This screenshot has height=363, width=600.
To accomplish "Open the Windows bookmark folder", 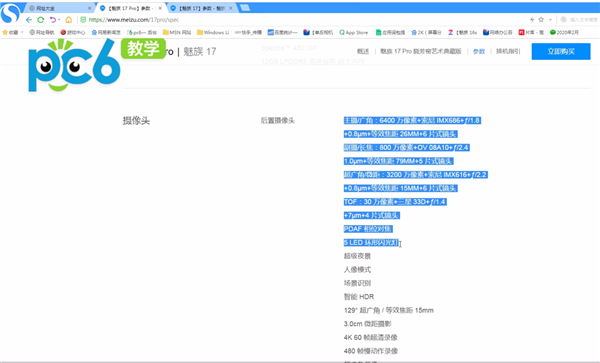I will [213, 33].
